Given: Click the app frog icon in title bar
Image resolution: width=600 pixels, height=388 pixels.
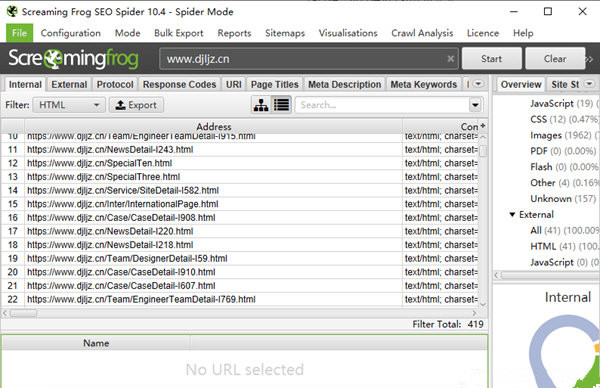Looking at the screenshot, I should point(12,11).
